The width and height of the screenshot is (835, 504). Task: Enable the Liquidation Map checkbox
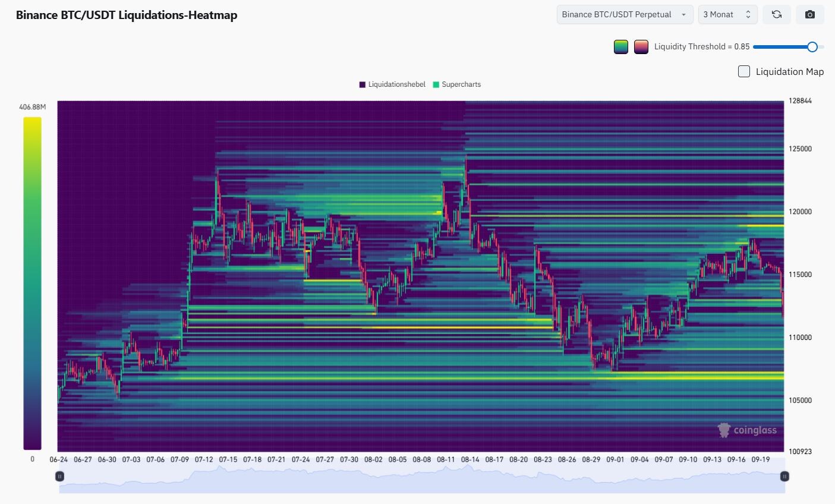[x=744, y=71]
